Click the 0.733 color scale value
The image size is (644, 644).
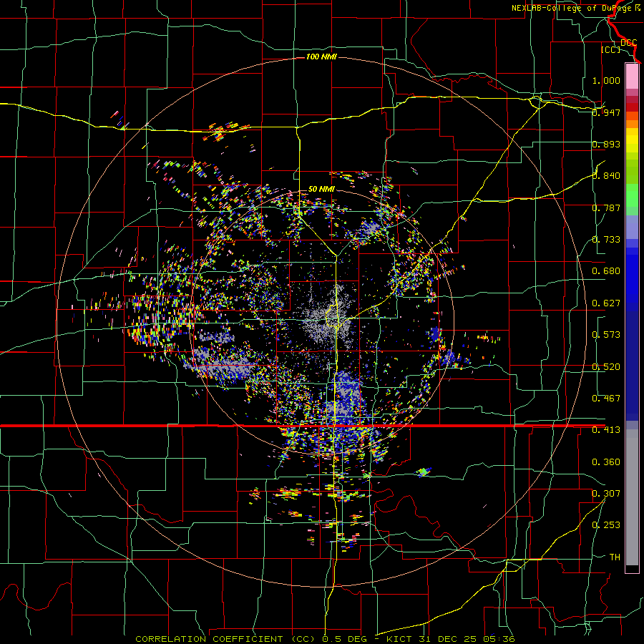click(606, 239)
